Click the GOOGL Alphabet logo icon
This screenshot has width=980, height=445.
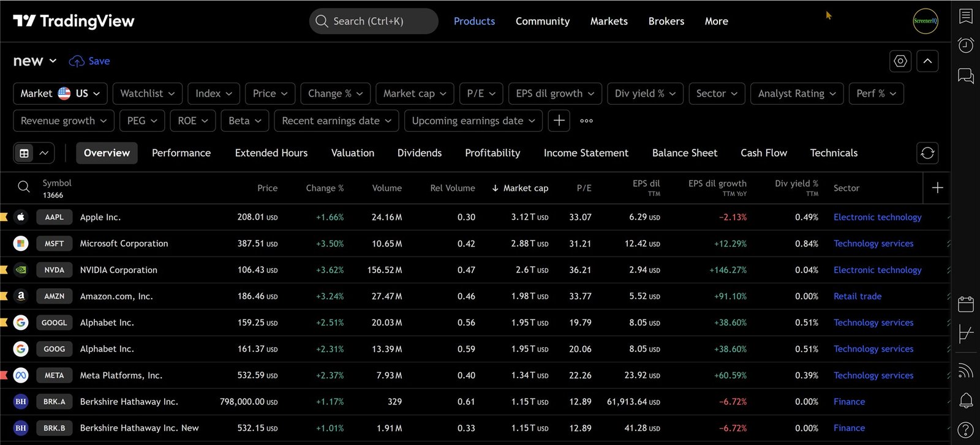pos(21,322)
